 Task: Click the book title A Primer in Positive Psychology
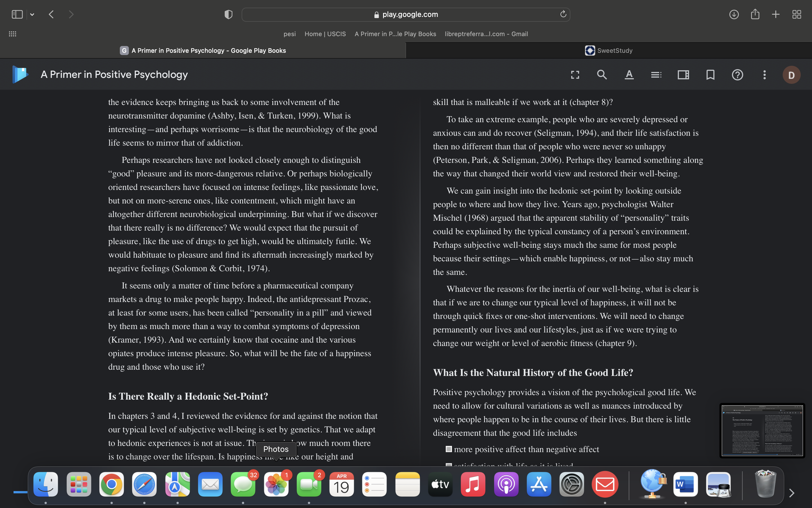pos(114,74)
